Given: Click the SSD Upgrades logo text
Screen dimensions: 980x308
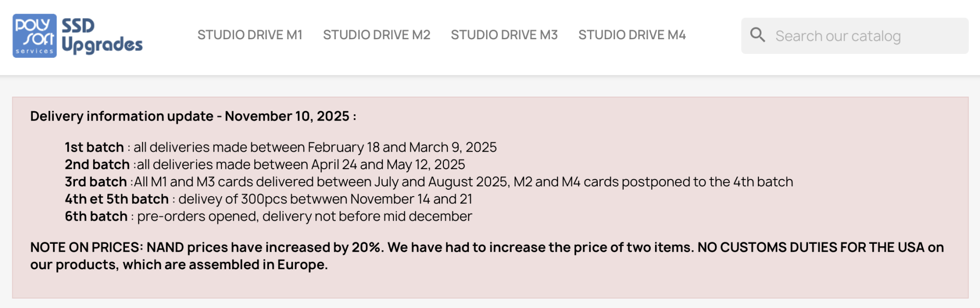Looking at the screenshot, I should [x=102, y=36].
